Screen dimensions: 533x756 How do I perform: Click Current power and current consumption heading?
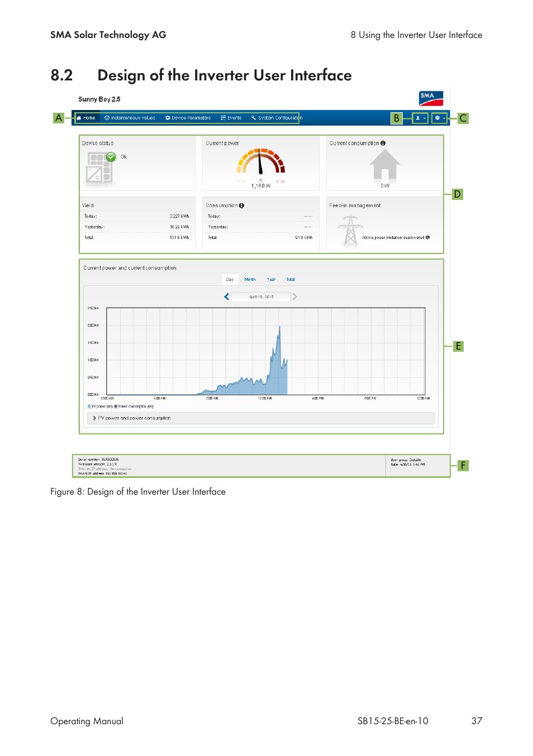point(130,268)
